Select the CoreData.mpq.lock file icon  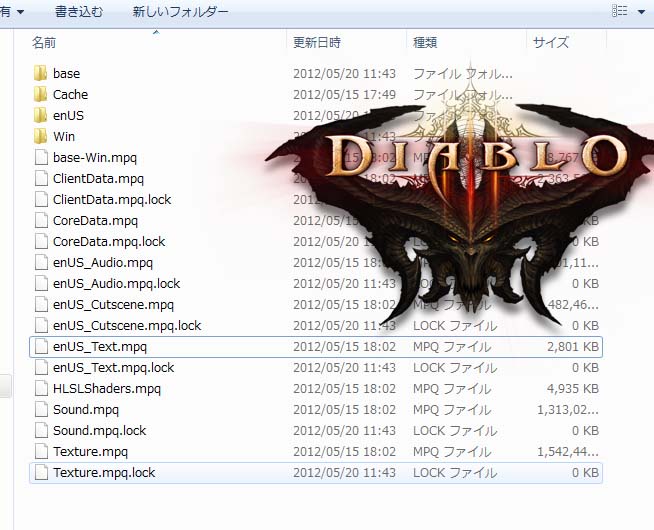point(41,241)
